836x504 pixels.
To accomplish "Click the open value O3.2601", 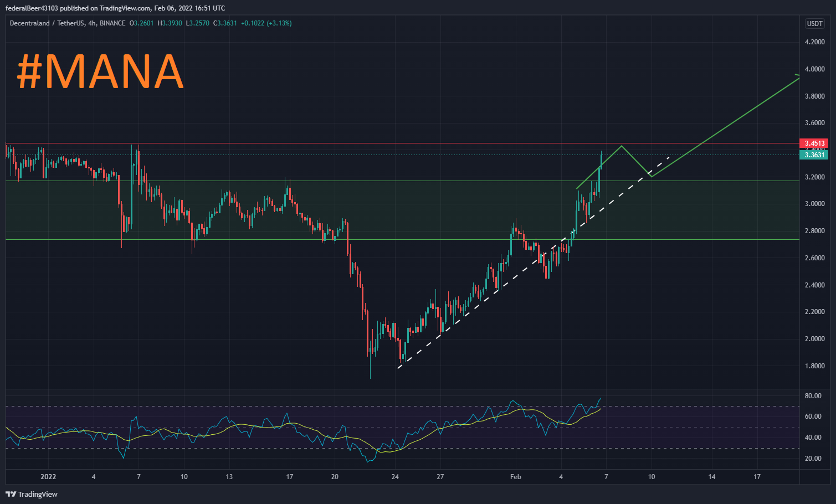I will pos(142,23).
